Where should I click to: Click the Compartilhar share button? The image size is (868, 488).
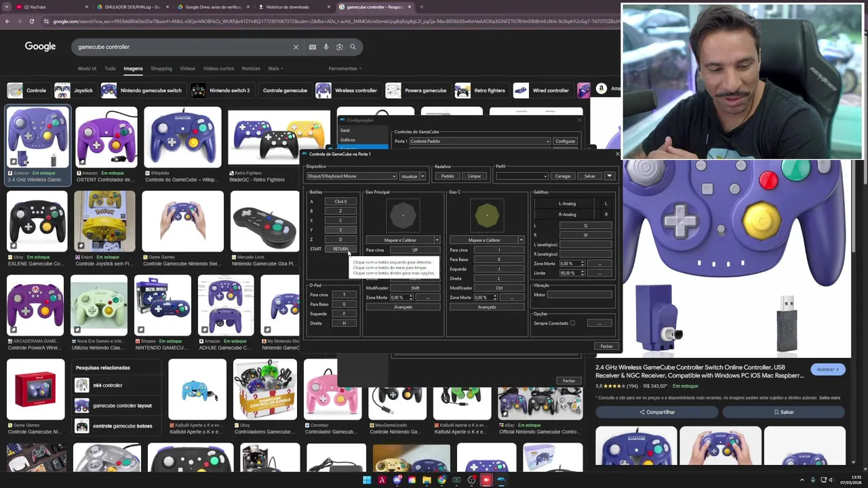(657, 412)
